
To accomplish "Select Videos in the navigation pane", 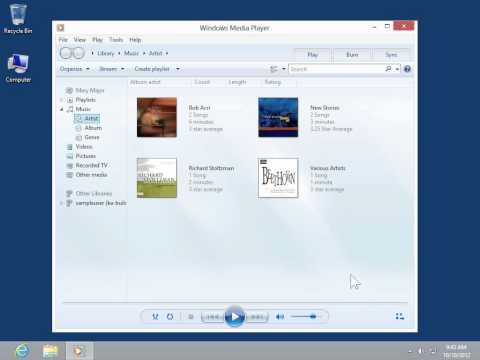I will coord(84,147).
